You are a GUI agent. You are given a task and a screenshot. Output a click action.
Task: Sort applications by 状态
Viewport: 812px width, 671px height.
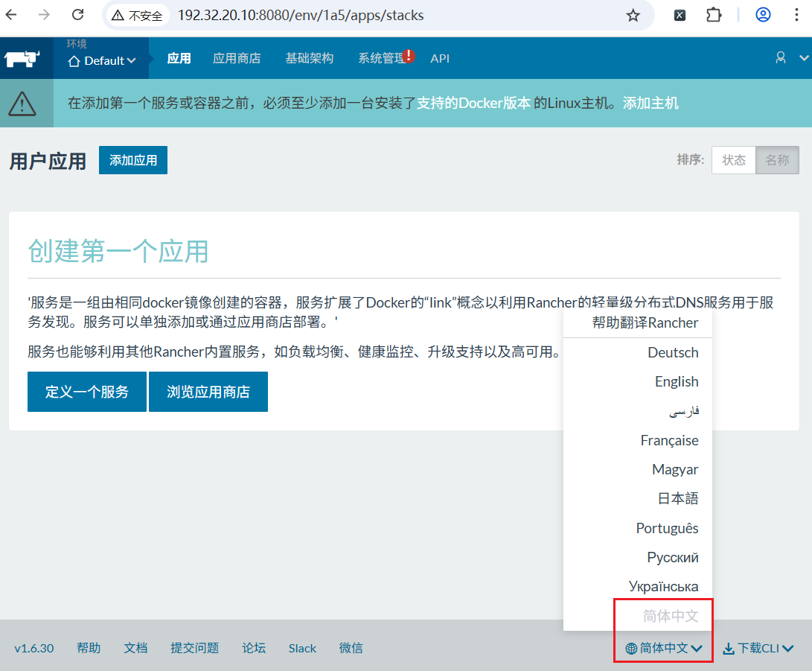[734, 160]
